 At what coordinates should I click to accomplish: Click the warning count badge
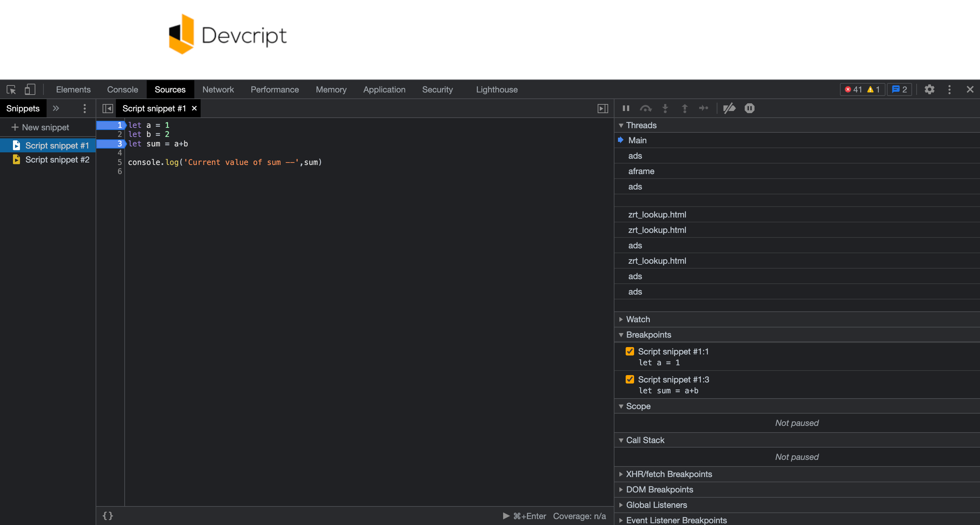tap(874, 89)
